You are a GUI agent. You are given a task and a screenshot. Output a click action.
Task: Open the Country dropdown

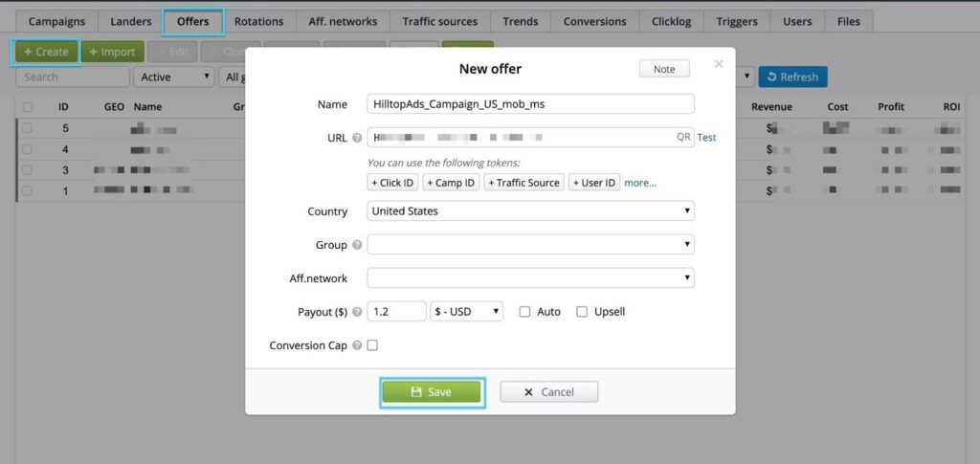[x=530, y=210]
